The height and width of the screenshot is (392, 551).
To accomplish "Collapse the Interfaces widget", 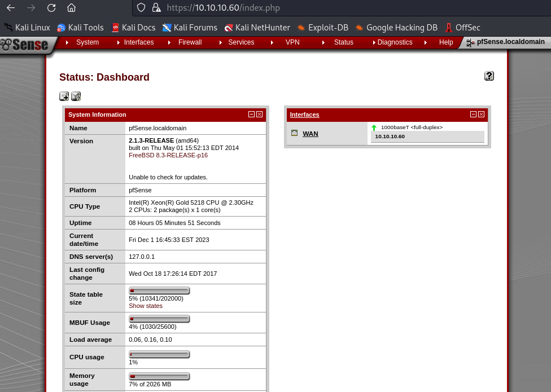I will pyautogui.click(x=474, y=114).
